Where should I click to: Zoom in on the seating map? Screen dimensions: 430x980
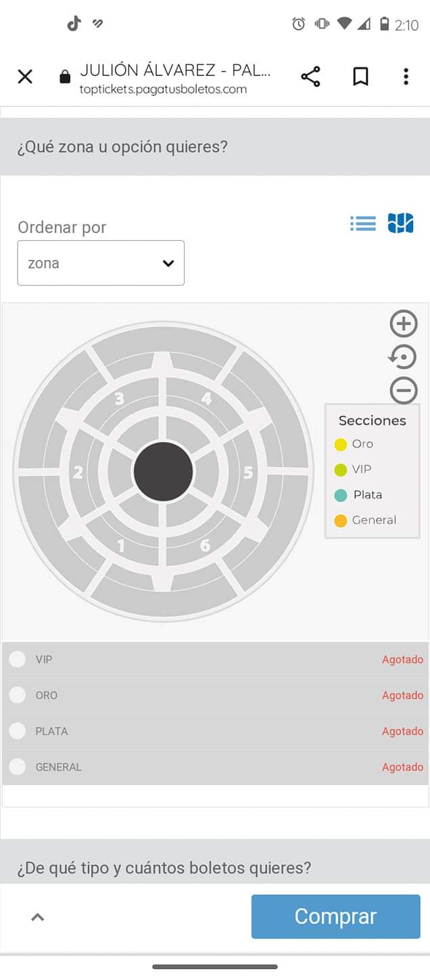coord(404,324)
